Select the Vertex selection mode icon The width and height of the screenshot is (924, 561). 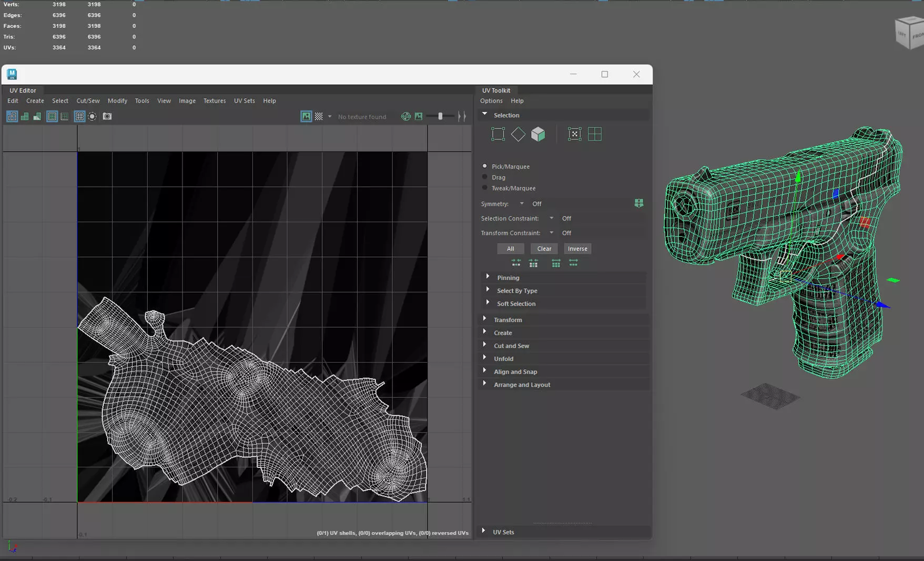point(497,134)
